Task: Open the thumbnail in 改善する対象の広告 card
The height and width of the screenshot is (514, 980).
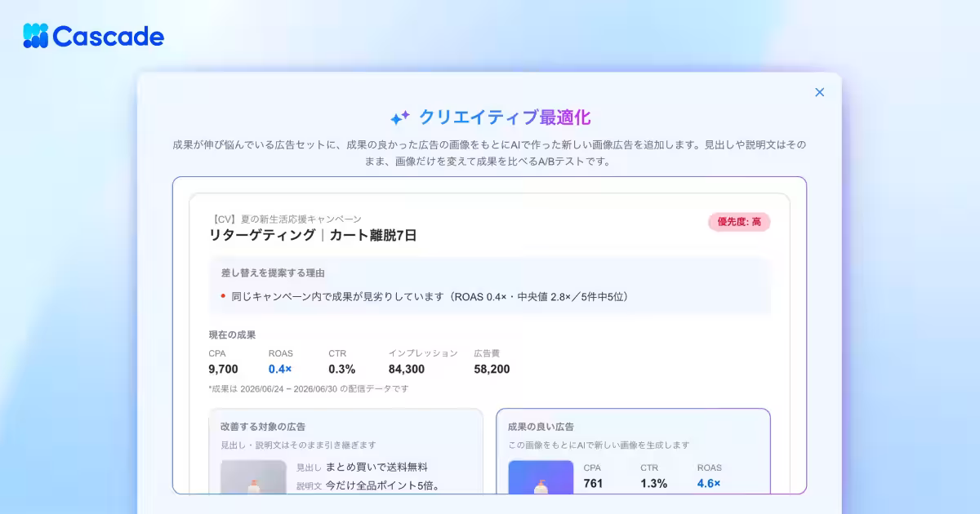Action: (253, 477)
